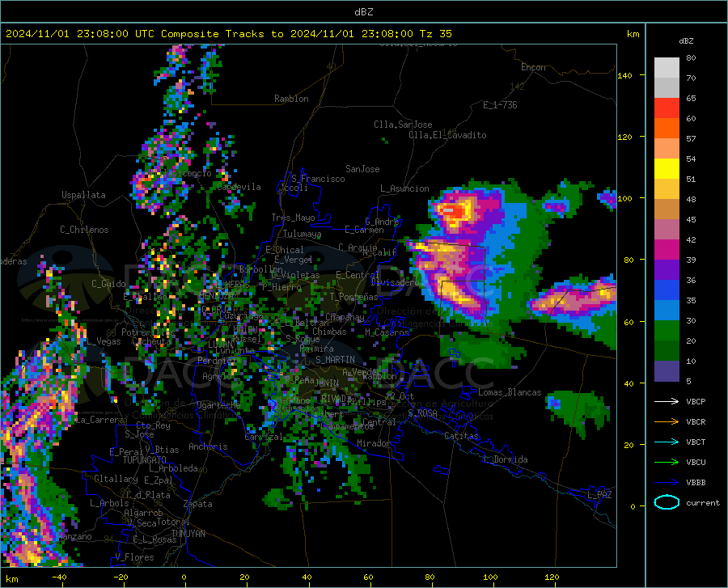Select the magenta swatch between 42 and 39
This screenshot has height=588, width=728.
(x=667, y=250)
